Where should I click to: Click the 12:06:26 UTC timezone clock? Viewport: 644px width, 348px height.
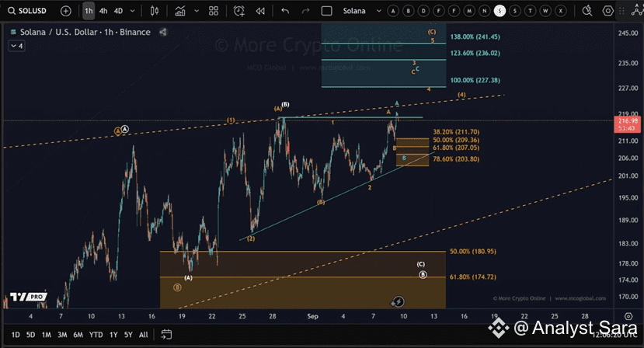[614, 336]
